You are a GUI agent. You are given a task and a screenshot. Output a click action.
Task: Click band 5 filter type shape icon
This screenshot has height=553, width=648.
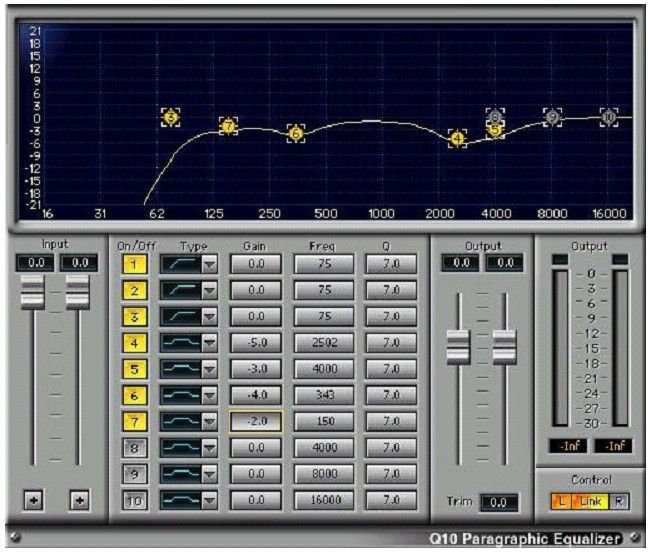pyautogui.click(x=180, y=368)
